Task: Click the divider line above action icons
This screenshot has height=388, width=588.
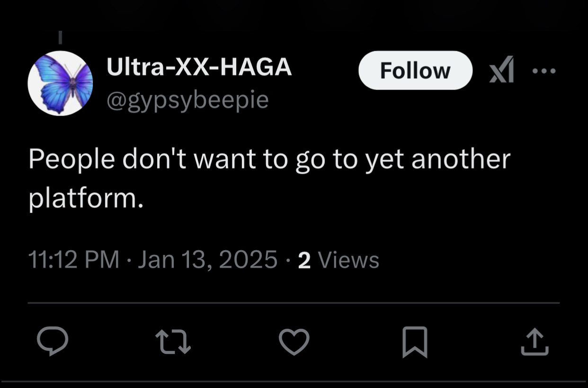Action: [294, 303]
